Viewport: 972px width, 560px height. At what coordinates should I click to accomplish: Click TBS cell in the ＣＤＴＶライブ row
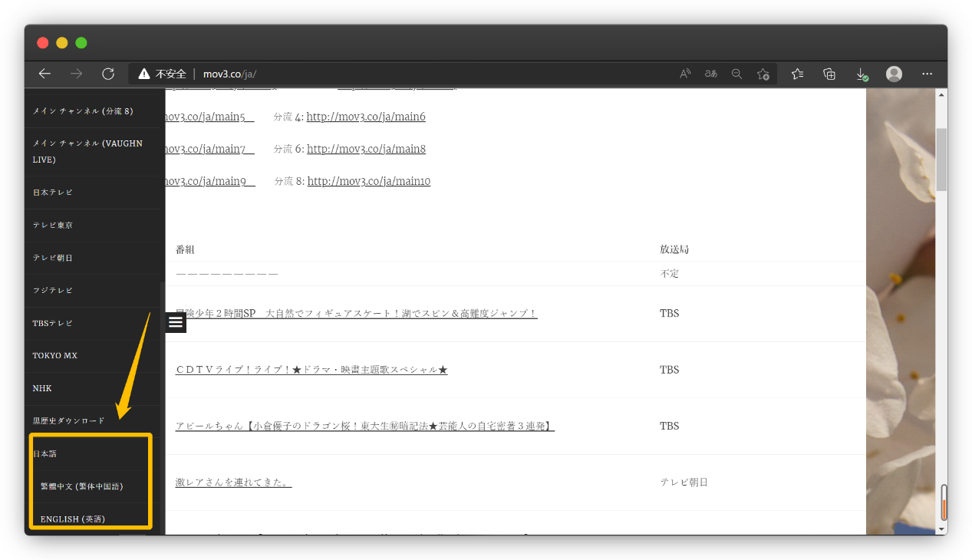669,370
